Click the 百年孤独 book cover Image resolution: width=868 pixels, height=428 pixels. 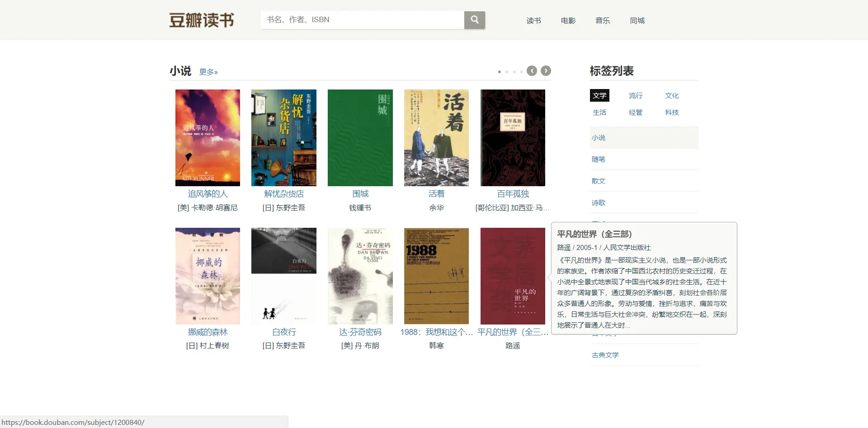point(513,138)
